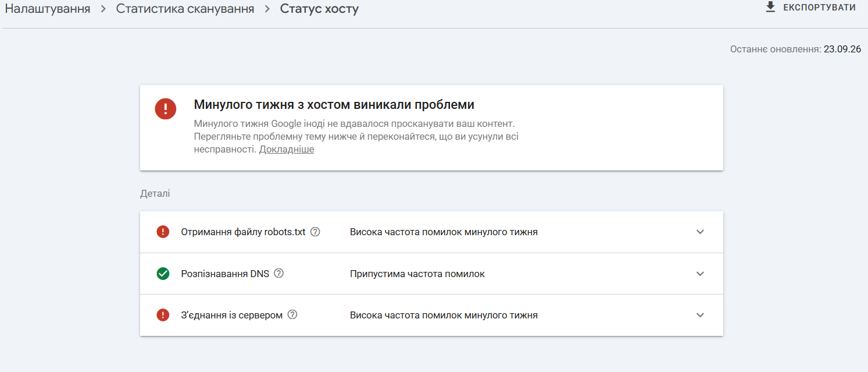Click 'Припустима частота помилок' status text
Image resolution: width=868 pixels, height=372 pixels.
pyautogui.click(x=417, y=274)
